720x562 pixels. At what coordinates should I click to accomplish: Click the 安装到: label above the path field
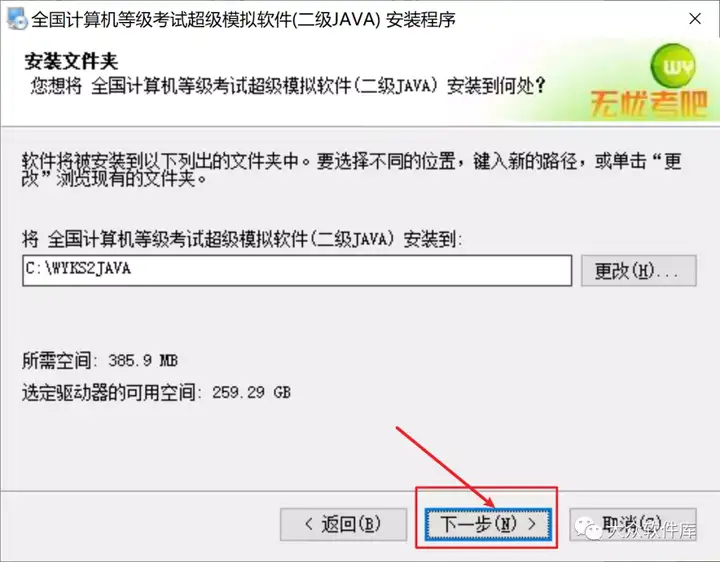pos(242,239)
